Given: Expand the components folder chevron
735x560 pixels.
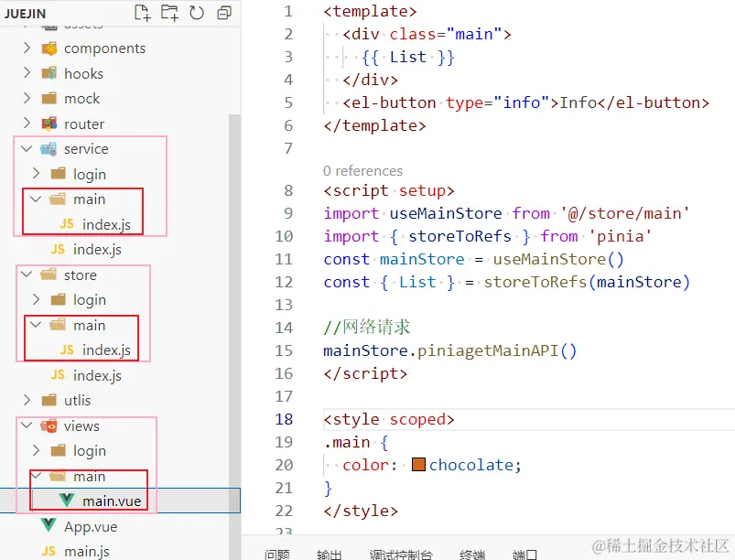Looking at the screenshot, I should point(27,48).
